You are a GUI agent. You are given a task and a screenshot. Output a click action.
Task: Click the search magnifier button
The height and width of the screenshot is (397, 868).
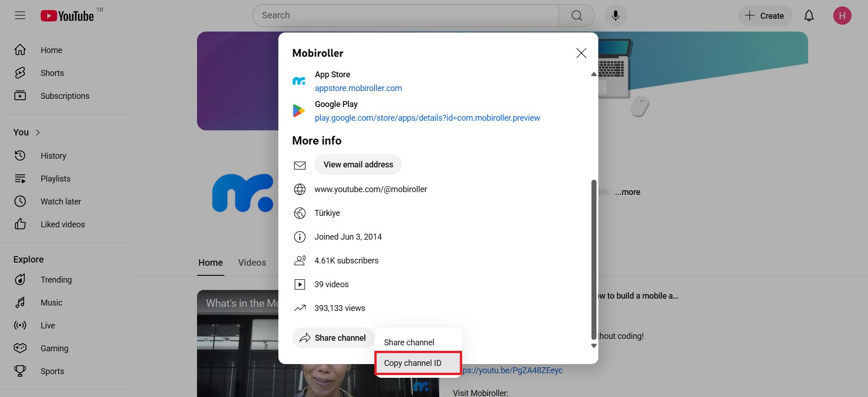tap(577, 16)
